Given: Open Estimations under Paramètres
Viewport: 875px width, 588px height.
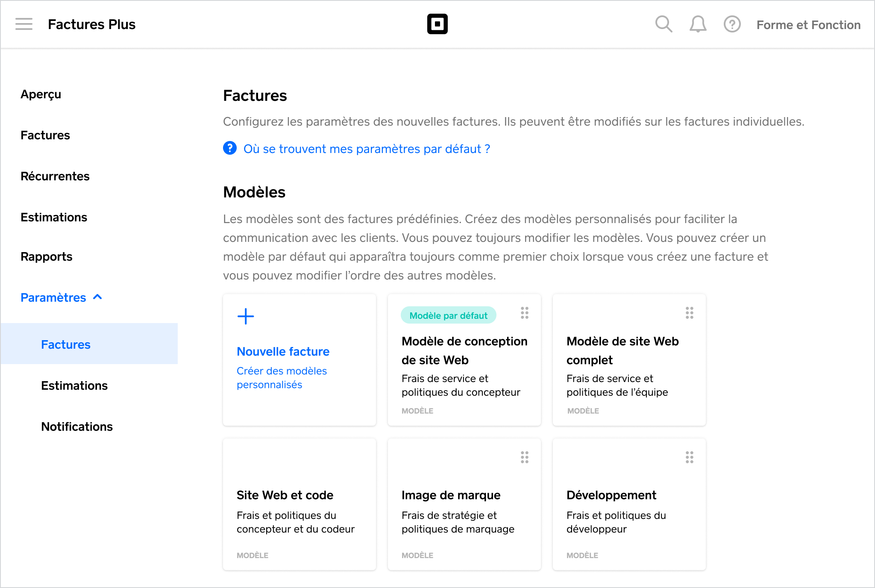Looking at the screenshot, I should (74, 385).
